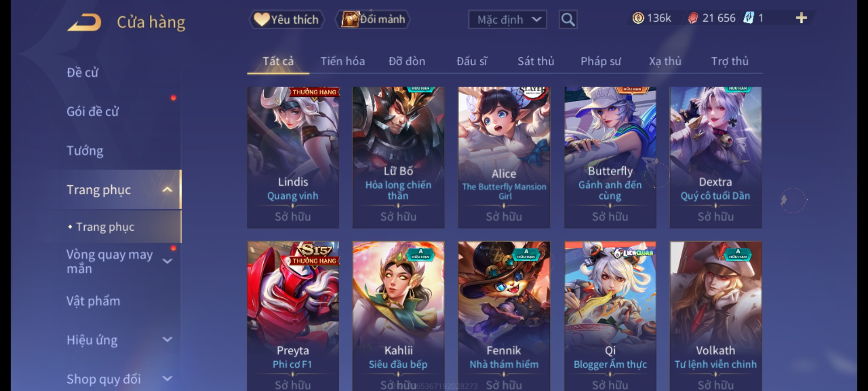Tap the back arrow beside Cửa hàng
868x391 pixels.
pos(84,22)
